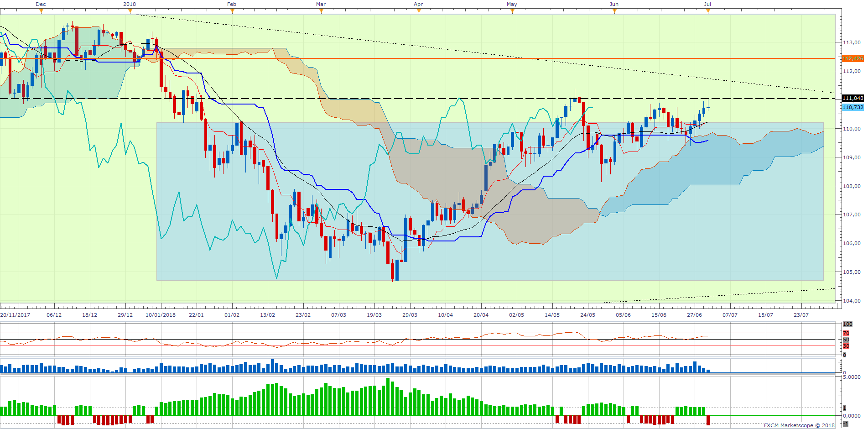Select the May month marker on top axis

click(512, 4)
